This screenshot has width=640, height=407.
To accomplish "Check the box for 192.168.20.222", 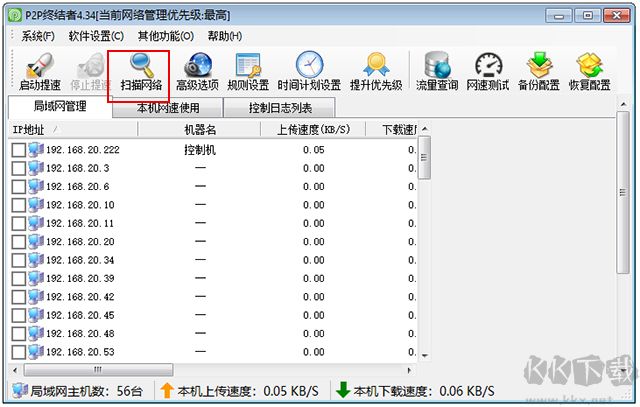I will (19, 150).
